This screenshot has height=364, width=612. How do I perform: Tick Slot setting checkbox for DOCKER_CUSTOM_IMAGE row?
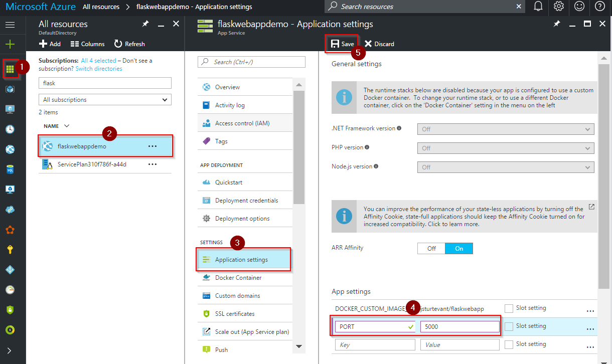tap(509, 308)
